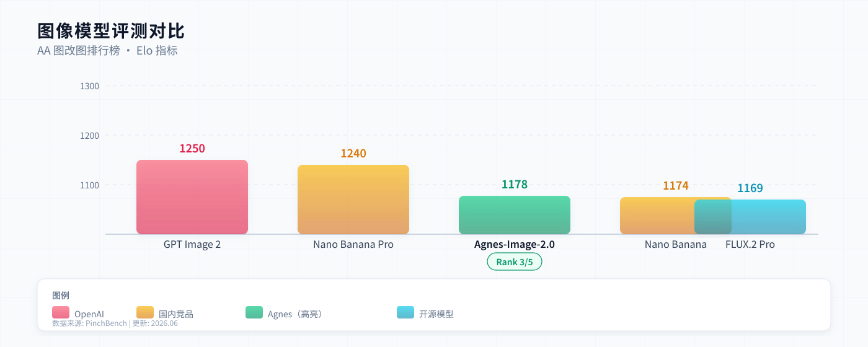Viewport: 868px width, 347px height.
Task: Click the green Agnes legend swatch
Action: coord(254,312)
